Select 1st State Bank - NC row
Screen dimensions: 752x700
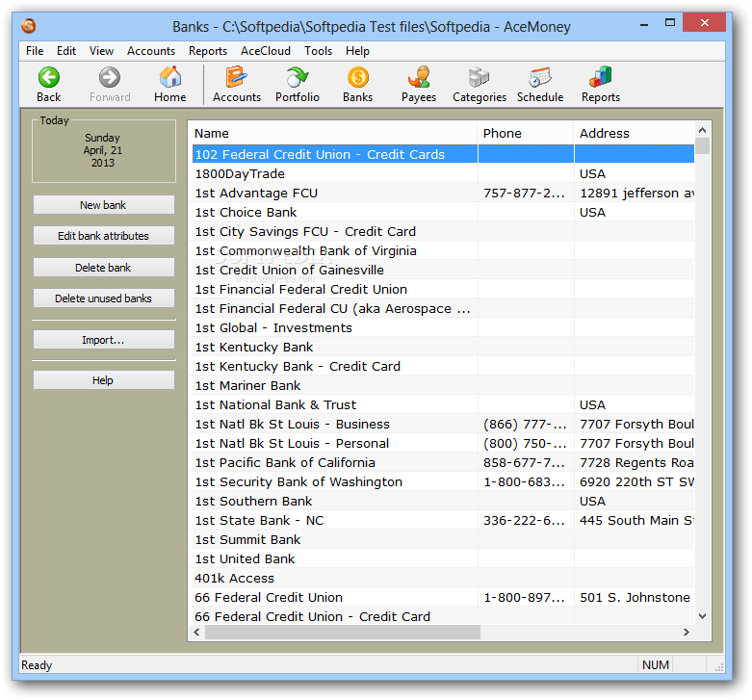442,520
